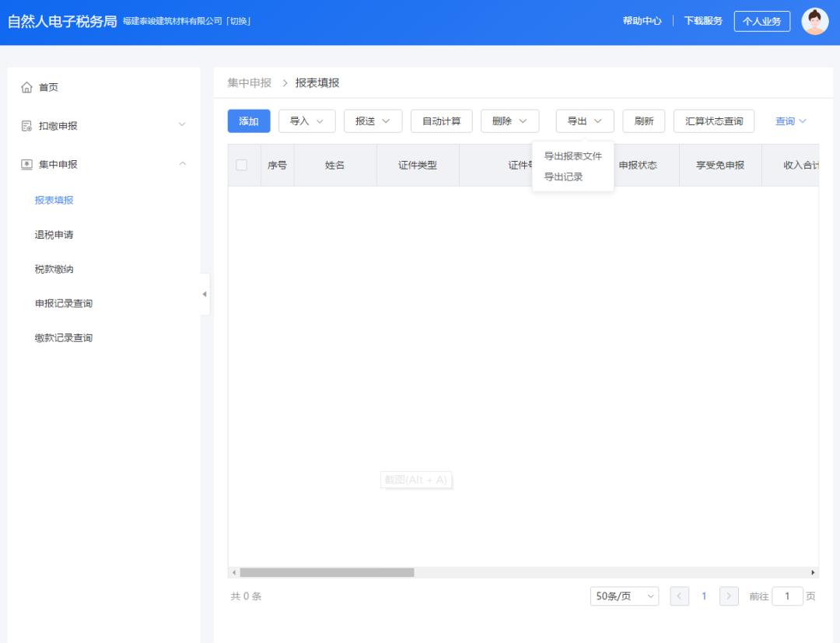Expand the 导入 dropdown
The width and height of the screenshot is (840, 643).
(x=308, y=121)
